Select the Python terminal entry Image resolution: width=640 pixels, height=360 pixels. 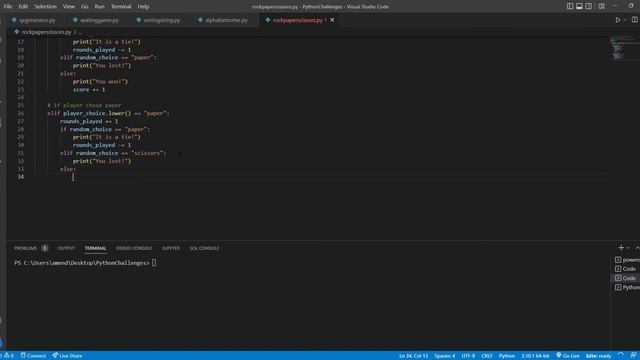click(x=627, y=287)
